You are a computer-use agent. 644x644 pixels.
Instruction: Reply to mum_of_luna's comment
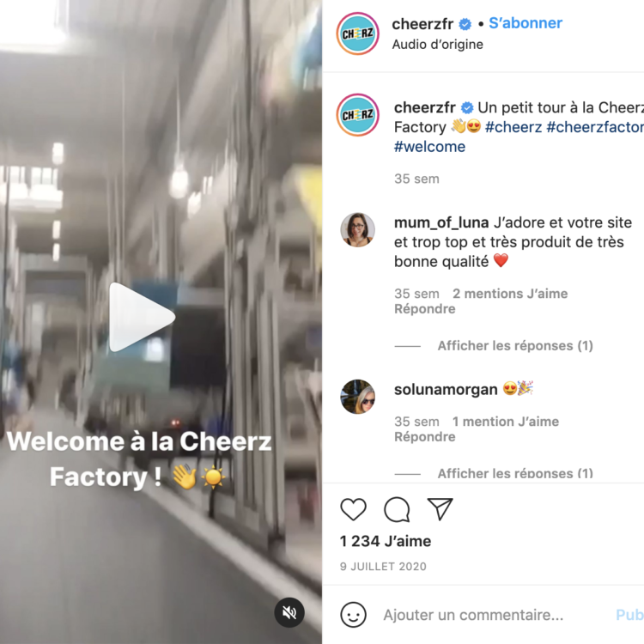(425, 309)
